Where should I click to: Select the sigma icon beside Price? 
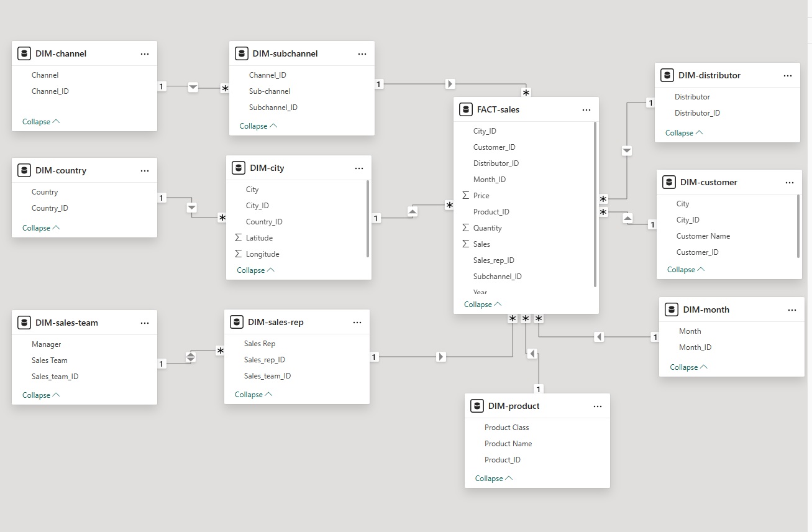click(x=465, y=195)
